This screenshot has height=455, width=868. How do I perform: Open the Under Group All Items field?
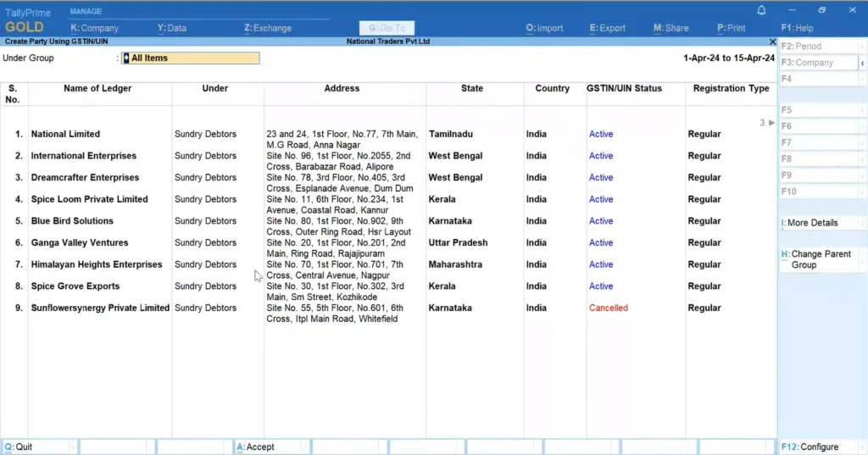(191, 58)
